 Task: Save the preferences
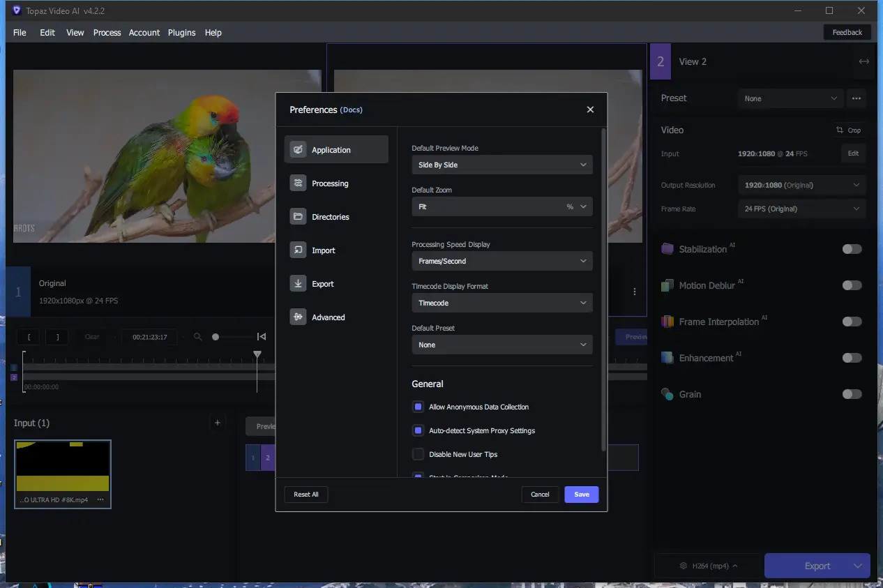pos(582,494)
